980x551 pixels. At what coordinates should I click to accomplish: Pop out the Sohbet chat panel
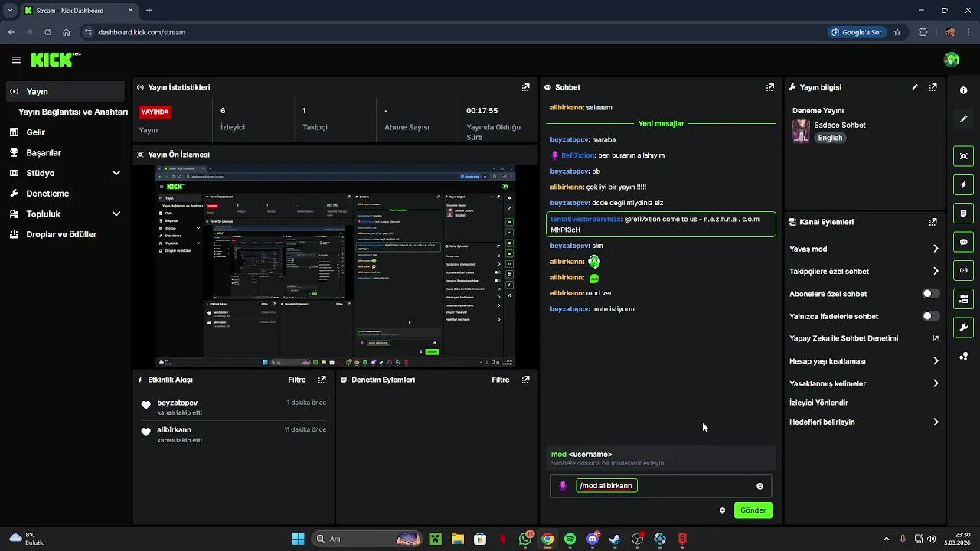point(770,87)
